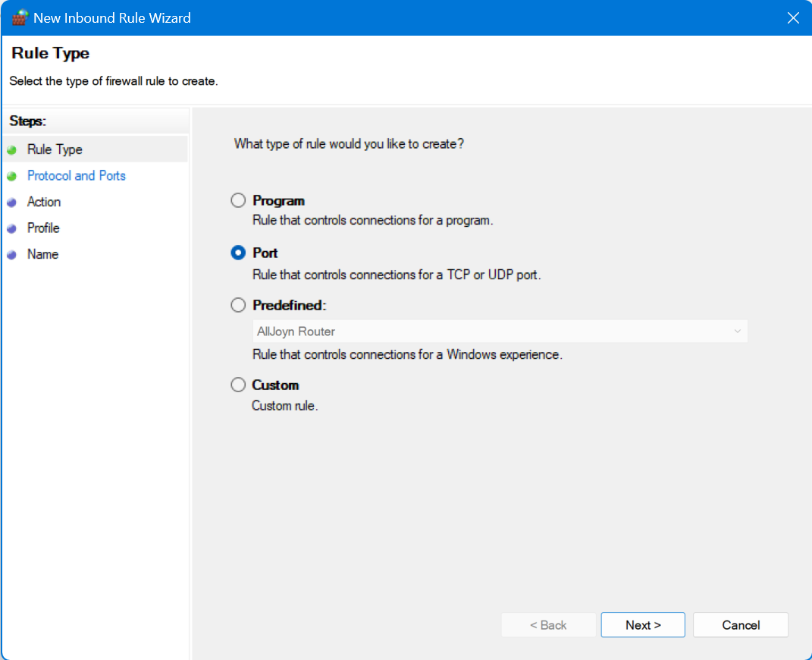The width and height of the screenshot is (812, 660).
Task: Click the Action step label
Action: (44, 202)
